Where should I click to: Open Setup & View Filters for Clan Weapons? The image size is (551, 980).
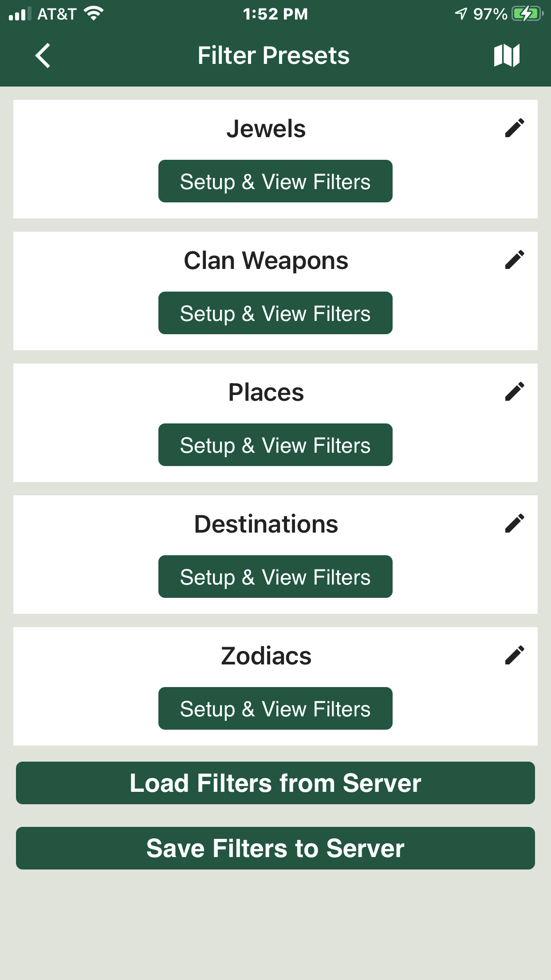275,313
